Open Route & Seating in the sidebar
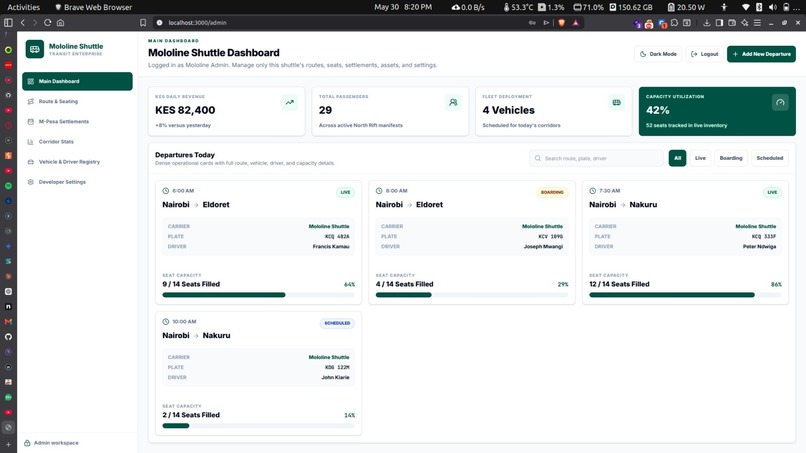 coord(77,101)
